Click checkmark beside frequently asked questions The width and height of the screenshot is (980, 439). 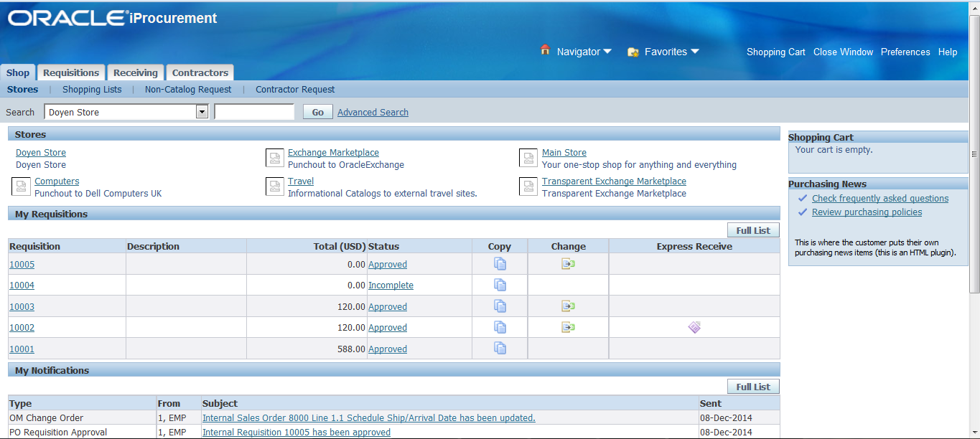pos(803,198)
